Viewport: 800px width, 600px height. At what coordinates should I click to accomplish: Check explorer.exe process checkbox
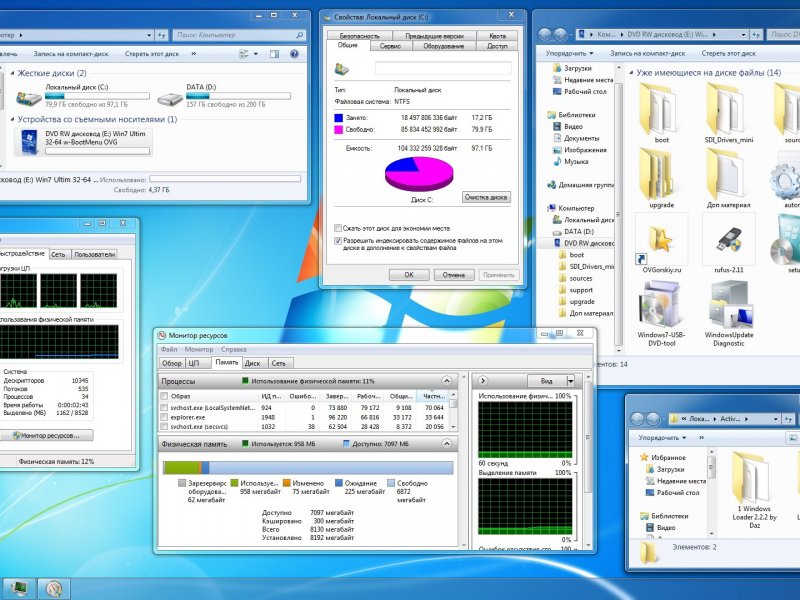[164, 417]
